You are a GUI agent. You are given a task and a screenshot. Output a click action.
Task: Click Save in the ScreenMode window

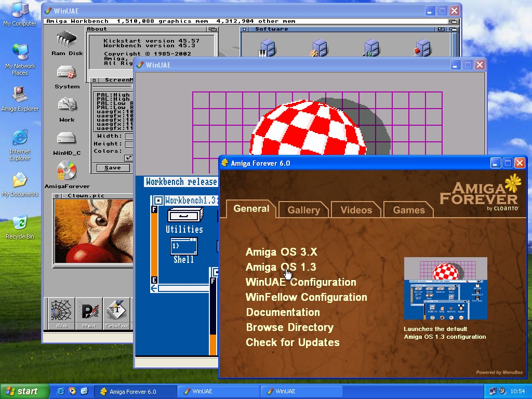coord(113,168)
